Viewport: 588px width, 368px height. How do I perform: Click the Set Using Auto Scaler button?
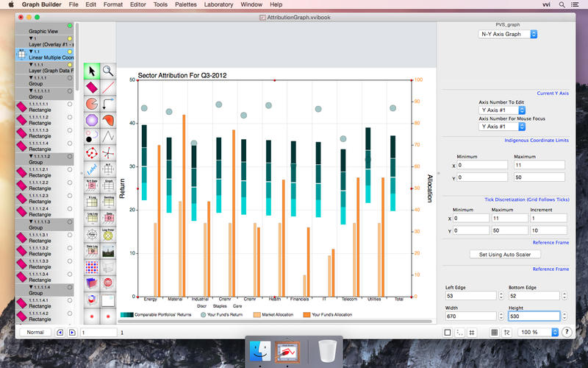[504, 254]
